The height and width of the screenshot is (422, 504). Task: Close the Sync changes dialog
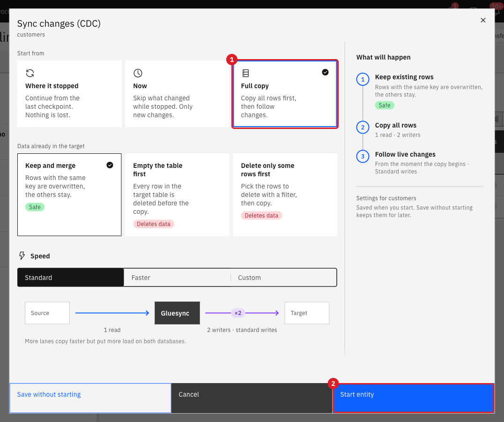483,20
